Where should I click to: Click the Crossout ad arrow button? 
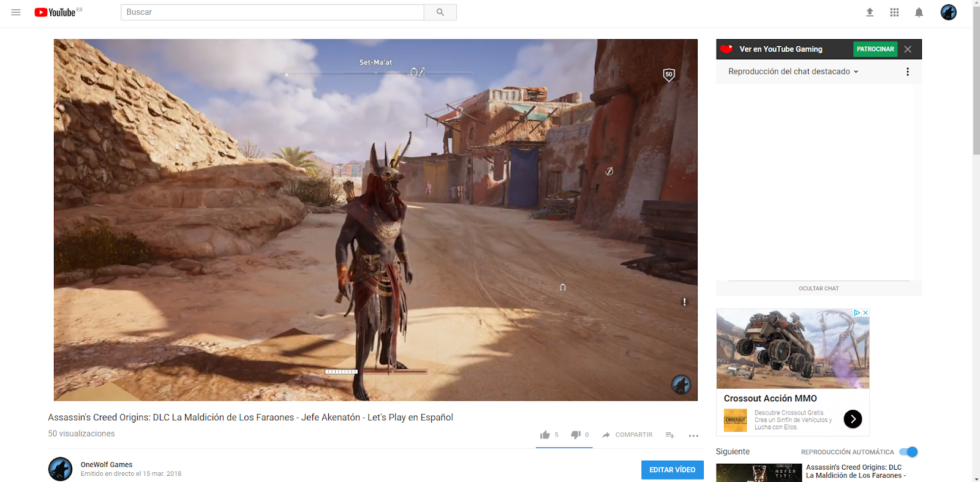point(853,419)
